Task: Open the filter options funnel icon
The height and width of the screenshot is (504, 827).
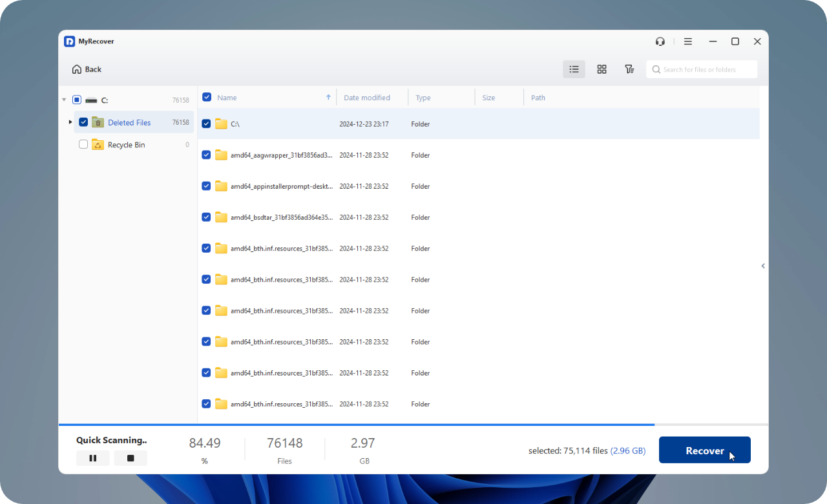Action: click(629, 69)
